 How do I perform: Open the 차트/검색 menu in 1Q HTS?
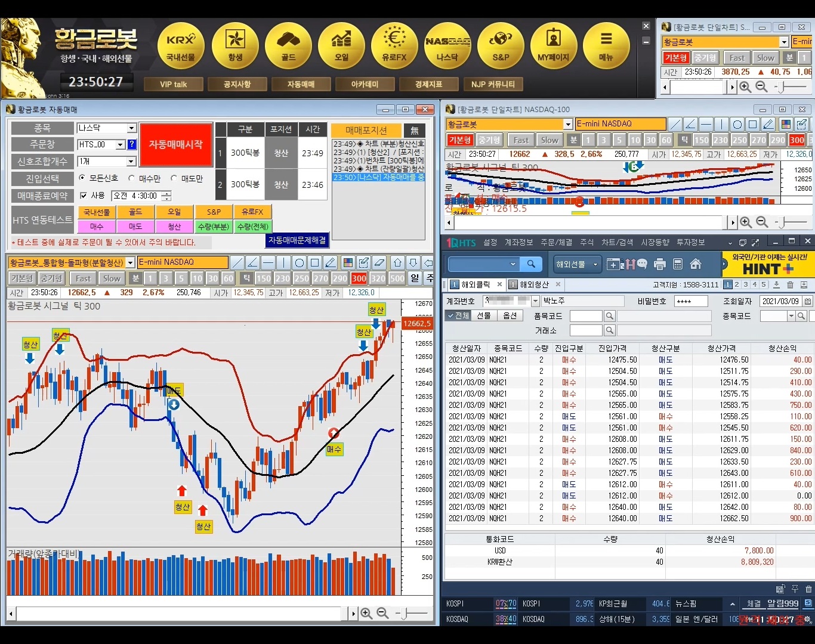coord(618,242)
